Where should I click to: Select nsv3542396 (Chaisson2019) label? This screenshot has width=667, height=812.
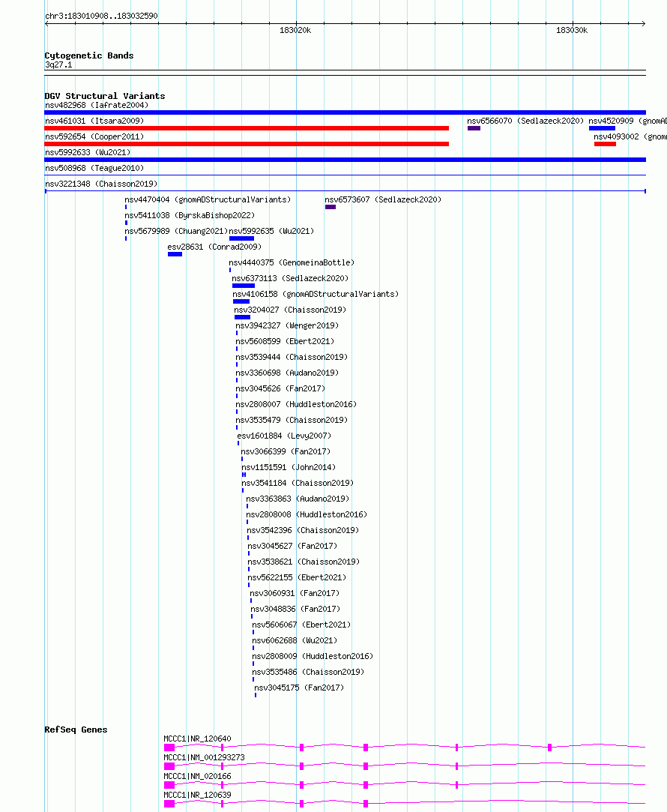coord(303,530)
